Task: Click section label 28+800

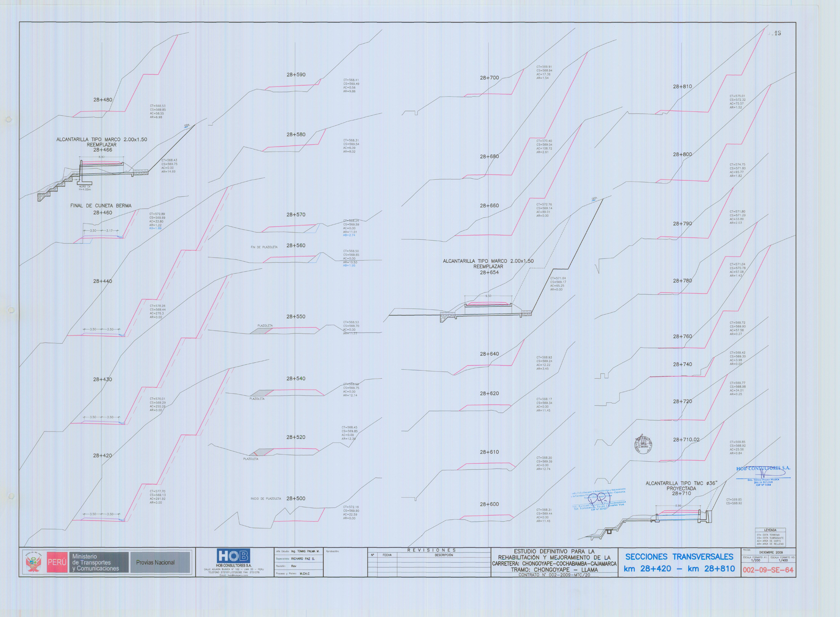Action: (682, 154)
